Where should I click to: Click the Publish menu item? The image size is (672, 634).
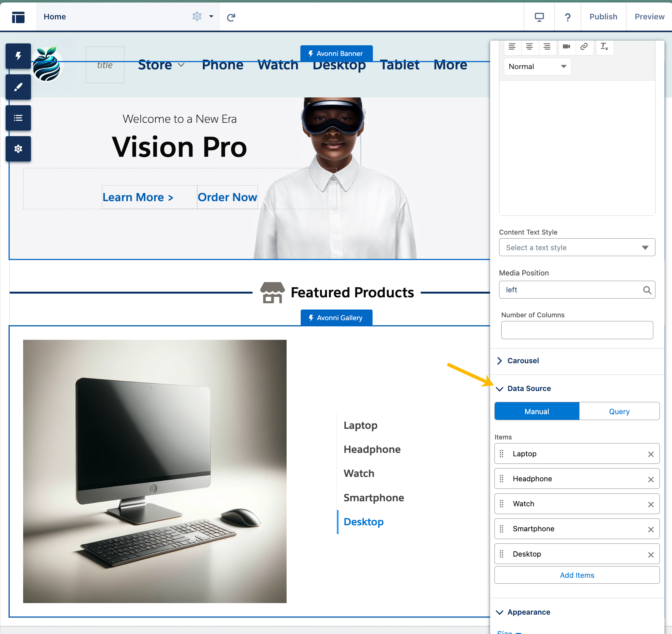[603, 17]
